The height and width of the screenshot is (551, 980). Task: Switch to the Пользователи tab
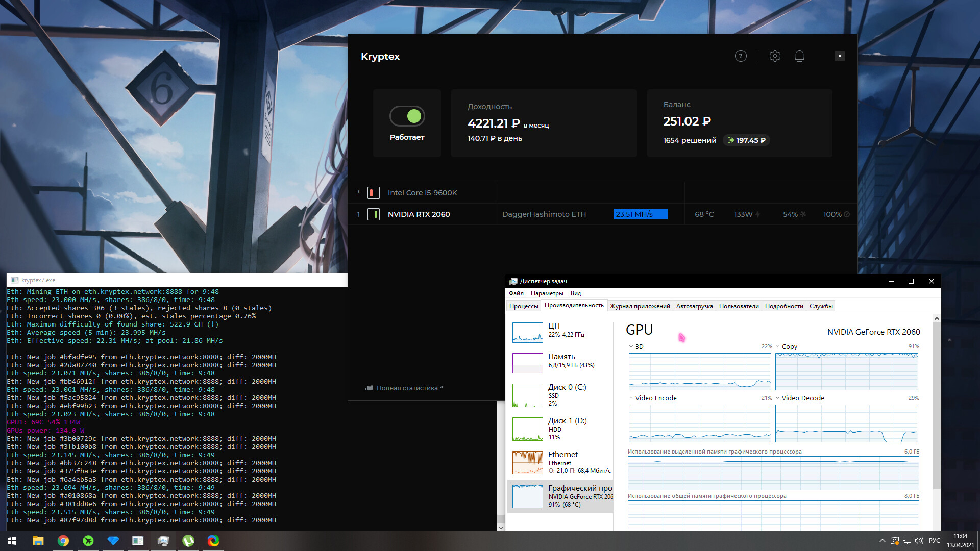click(x=739, y=306)
